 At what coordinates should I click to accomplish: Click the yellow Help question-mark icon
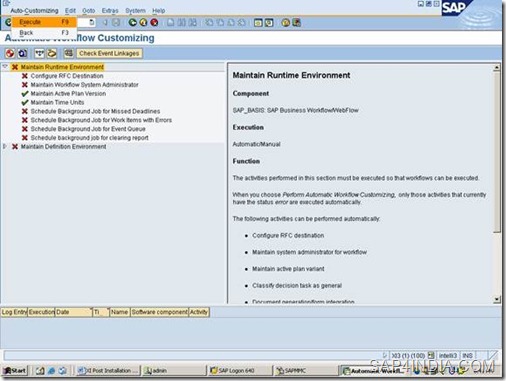click(x=286, y=22)
